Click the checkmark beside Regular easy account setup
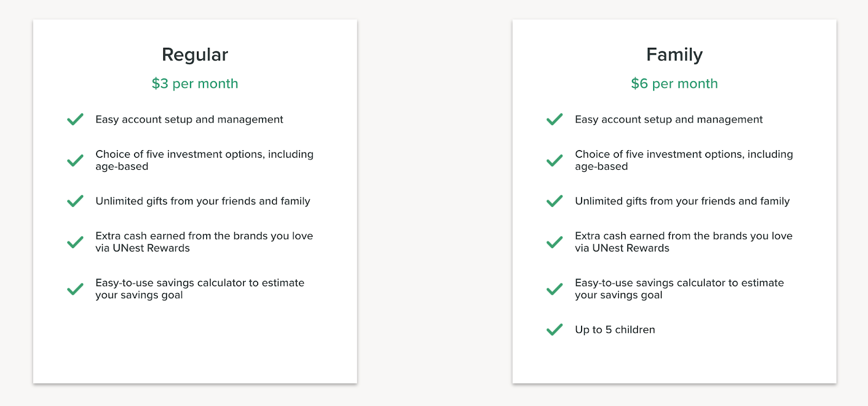 pyautogui.click(x=75, y=119)
